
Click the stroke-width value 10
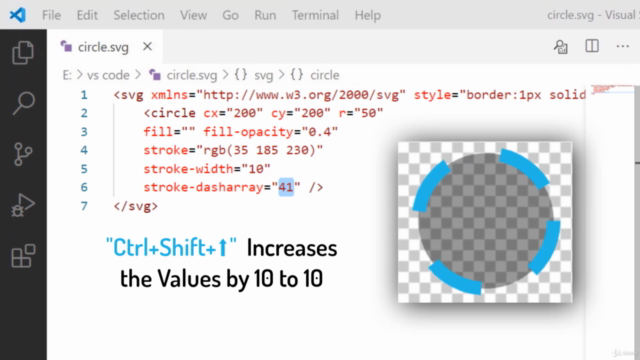(256, 169)
